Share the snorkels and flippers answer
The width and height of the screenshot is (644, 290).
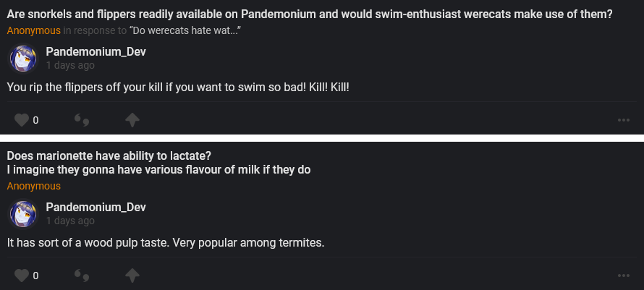point(132,120)
